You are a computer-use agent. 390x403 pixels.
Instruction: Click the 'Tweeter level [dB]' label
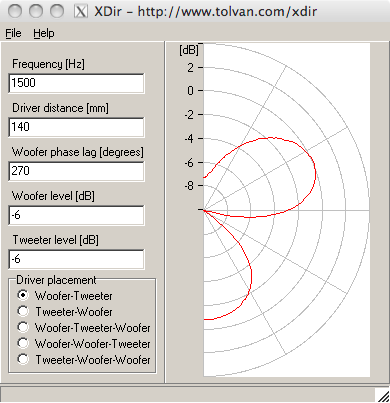pyautogui.click(x=55, y=240)
